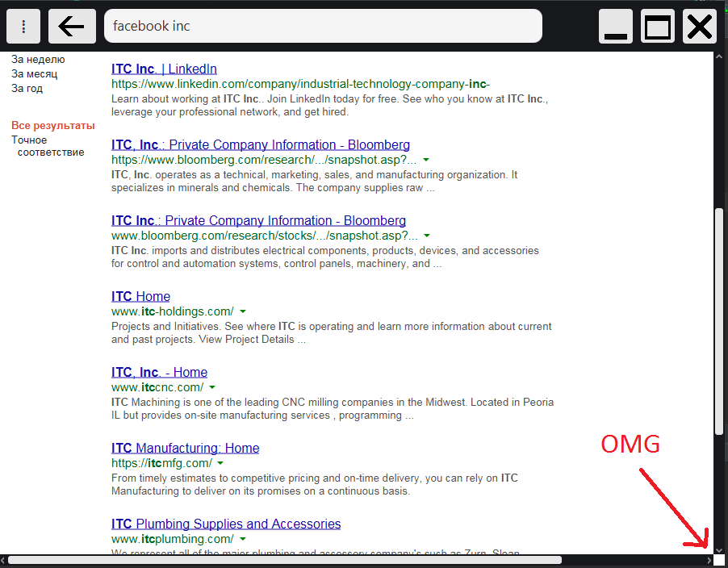728x568 pixels.
Task: Open 'ITC Inc. | LinkedIn' result
Action: coord(164,69)
